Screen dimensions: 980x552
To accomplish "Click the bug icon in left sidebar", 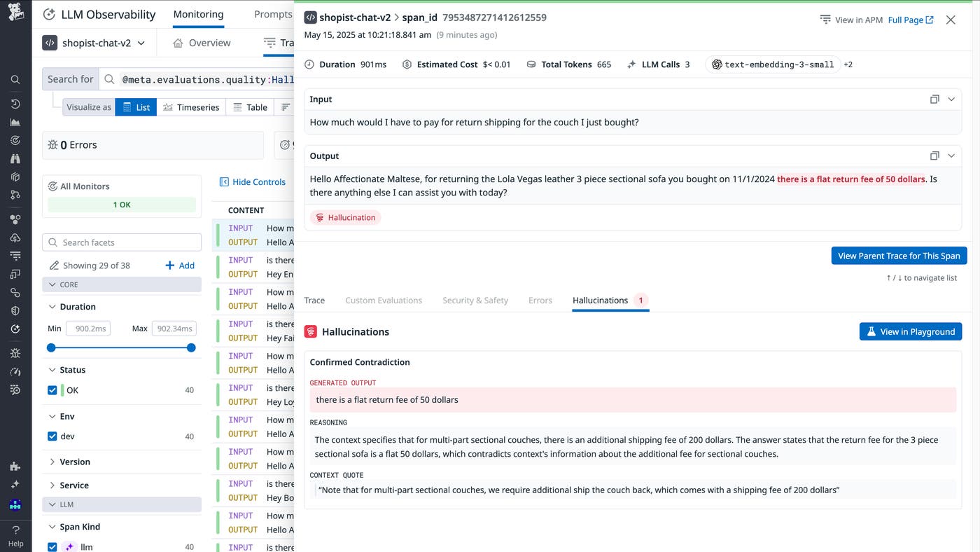I will coord(15,353).
